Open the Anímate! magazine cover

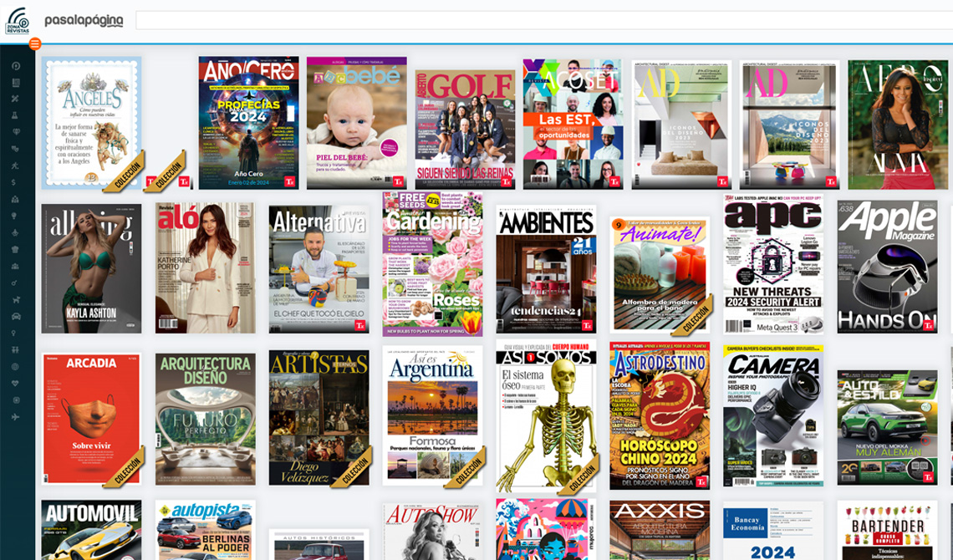point(660,275)
